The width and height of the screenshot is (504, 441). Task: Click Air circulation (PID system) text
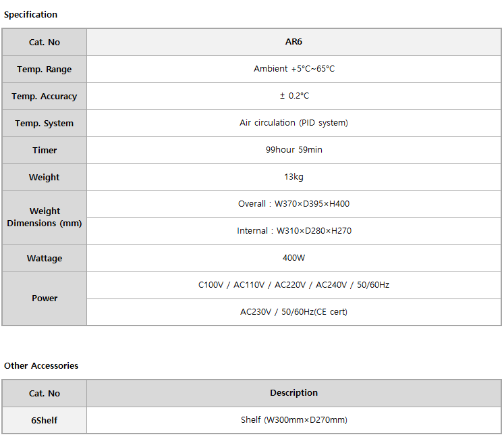tap(293, 123)
